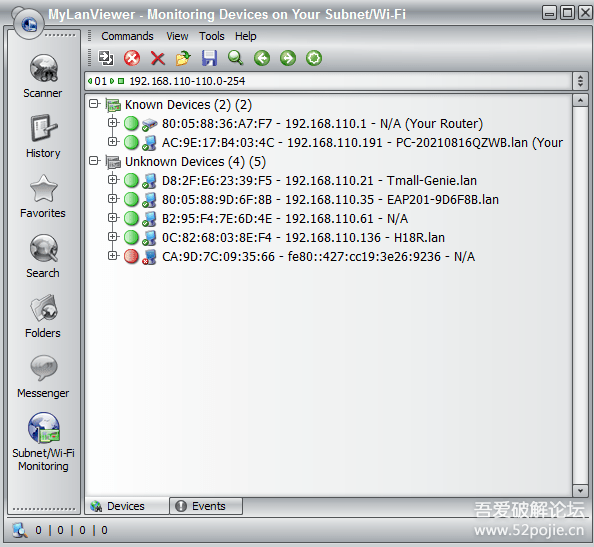
Task: Expand the Tmall-Genie.lan device entry
Action: pyautogui.click(x=112, y=180)
